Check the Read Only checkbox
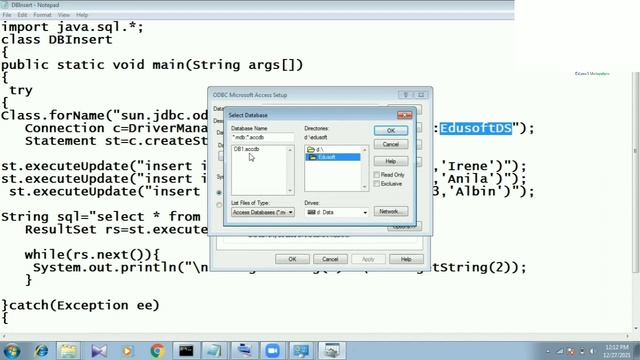Screen dimensions: 640x360 pos(377,175)
